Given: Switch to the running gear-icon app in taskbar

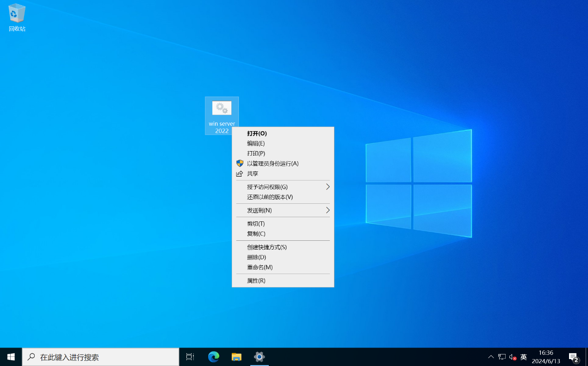Looking at the screenshot, I should 260,357.
